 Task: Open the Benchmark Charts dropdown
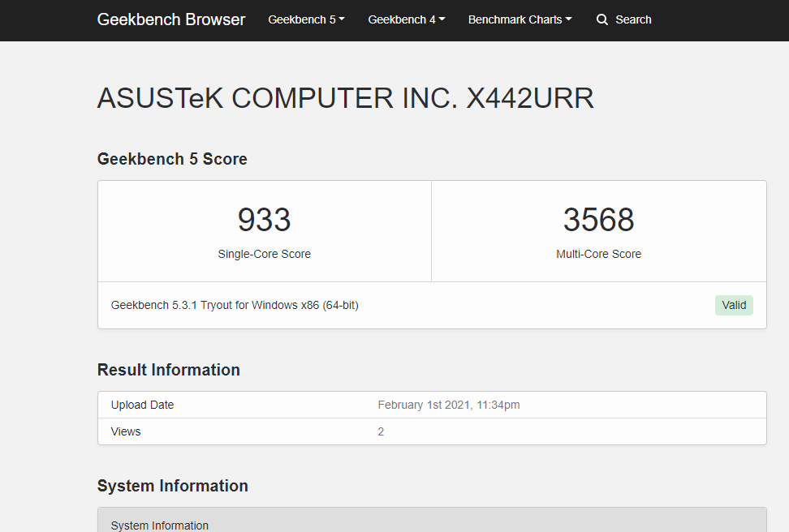[x=520, y=19]
